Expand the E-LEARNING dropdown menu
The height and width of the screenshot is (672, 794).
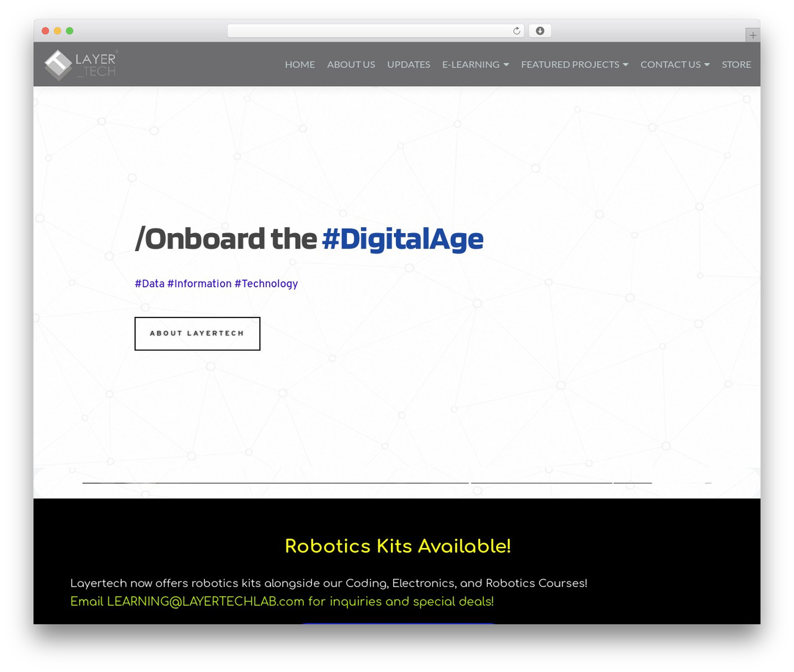(x=476, y=64)
